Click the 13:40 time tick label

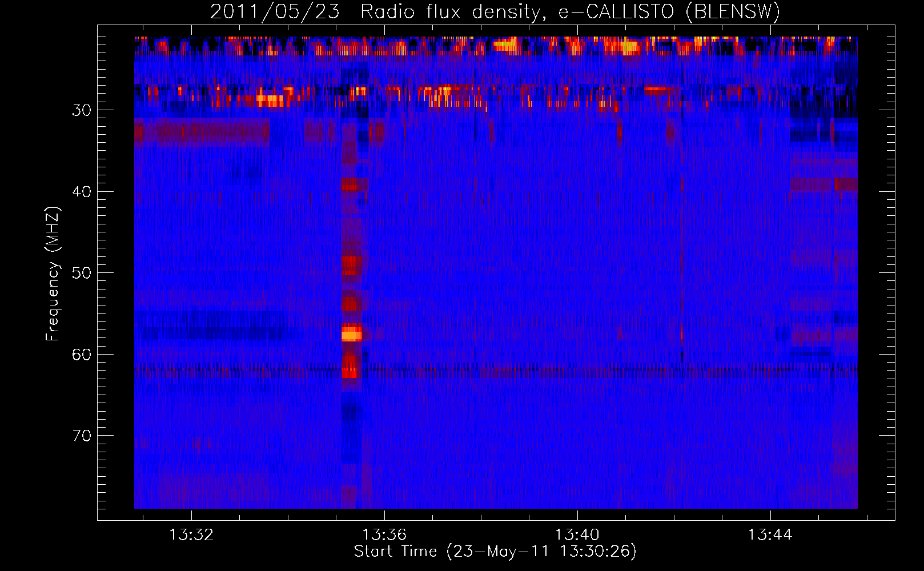tap(577, 534)
